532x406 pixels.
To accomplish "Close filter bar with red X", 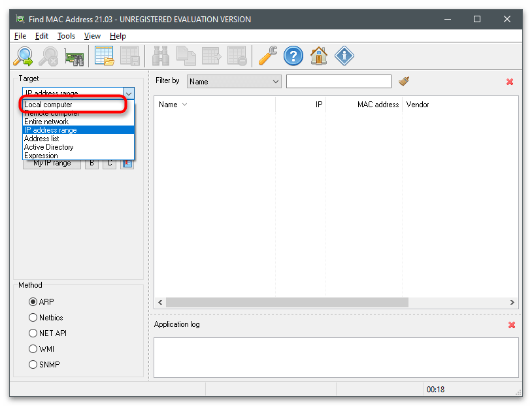I will [510, 82].
